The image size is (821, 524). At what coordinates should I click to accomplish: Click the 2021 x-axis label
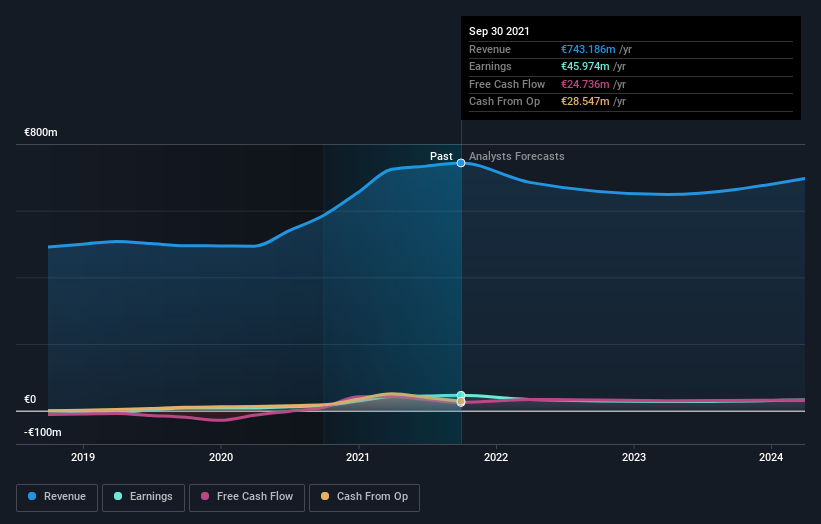click(358, 458)
